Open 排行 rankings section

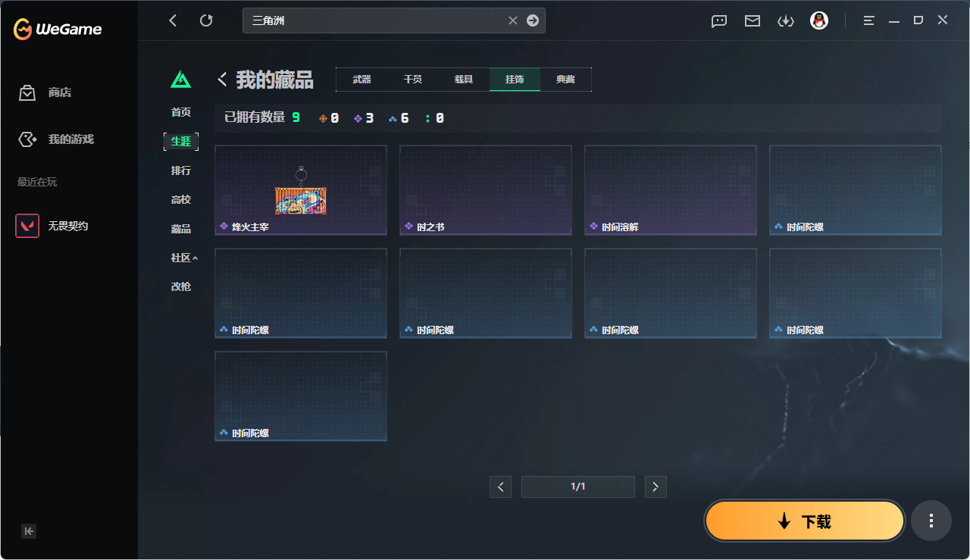tap(181, 171)
